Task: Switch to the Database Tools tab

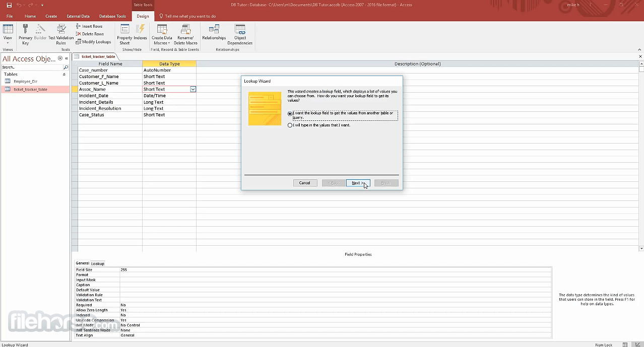Action: click(x=112, y=16)
